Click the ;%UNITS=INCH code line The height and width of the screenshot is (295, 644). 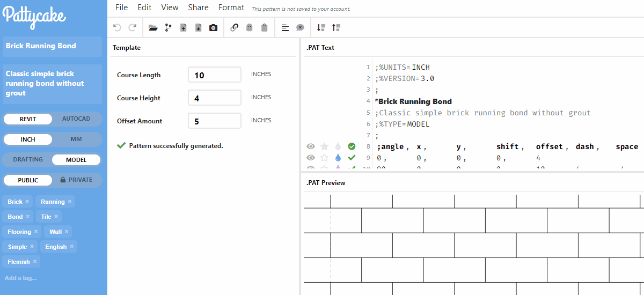point(402,68)
